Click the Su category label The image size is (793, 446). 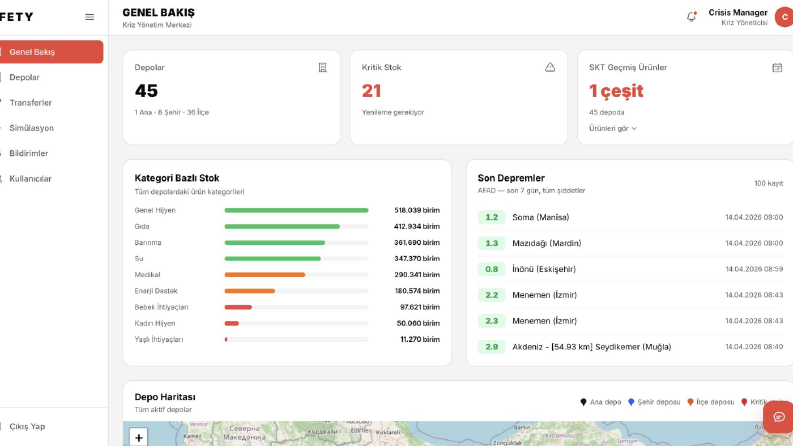(x=139, y=258)
